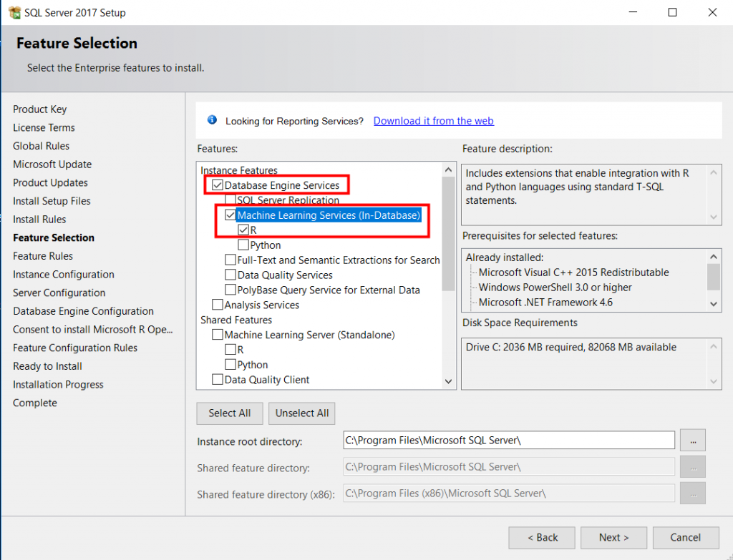This screenshot has width=733, height=560.
Task: Click the Prerequisites list scroll up arrow
Action: [x=714, y=257]
